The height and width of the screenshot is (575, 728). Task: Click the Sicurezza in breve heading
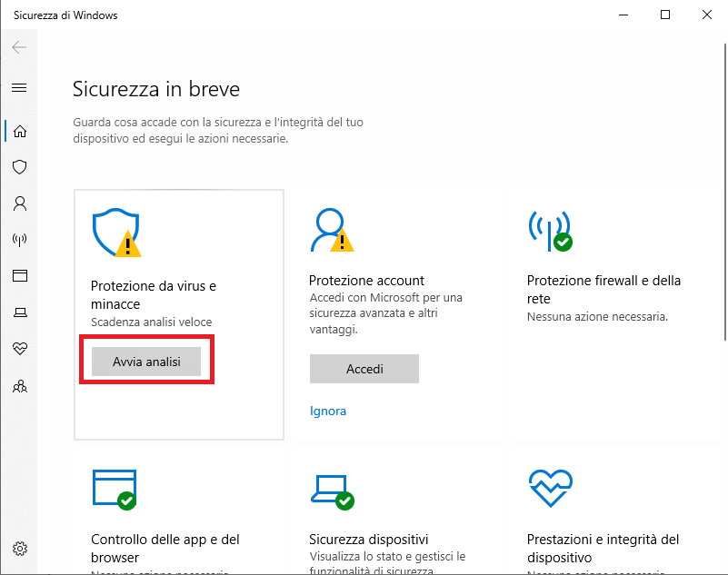pyautogui.click(x=156, y=89)
